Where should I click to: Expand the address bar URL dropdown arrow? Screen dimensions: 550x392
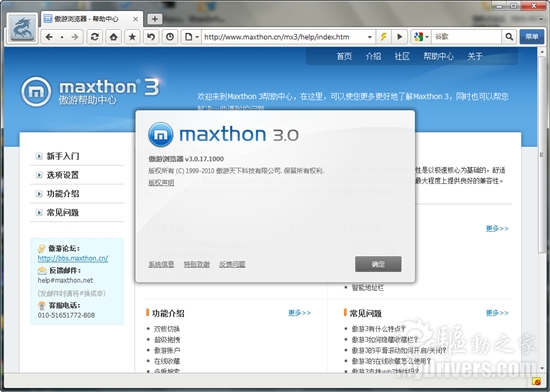point(369,37)
